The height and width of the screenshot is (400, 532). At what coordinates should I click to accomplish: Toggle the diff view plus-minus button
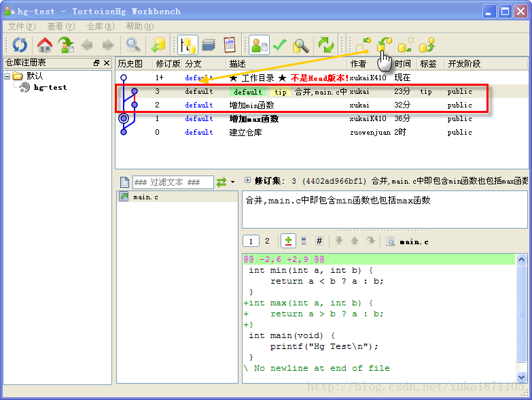click(x=288, y=241)
